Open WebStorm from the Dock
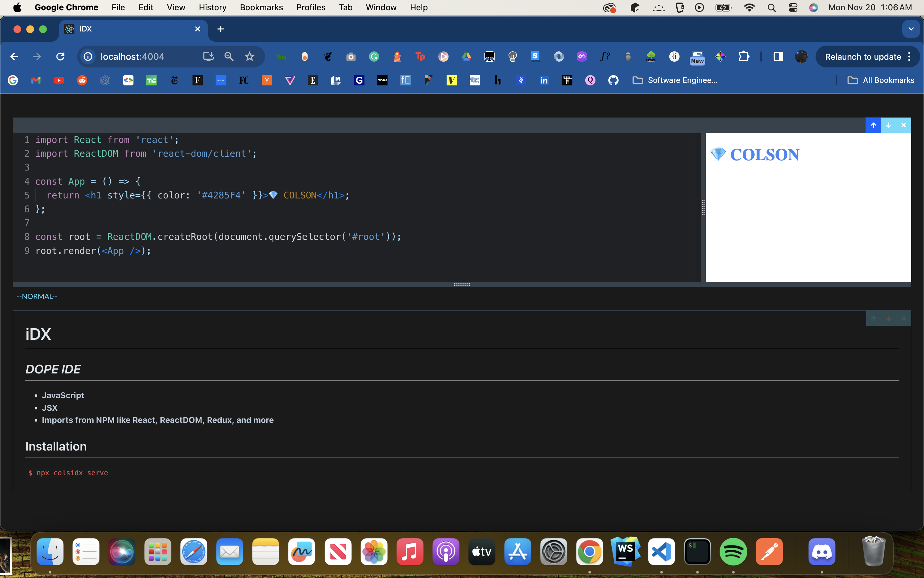This screenshot has height=578, width=924. point(625,552)
